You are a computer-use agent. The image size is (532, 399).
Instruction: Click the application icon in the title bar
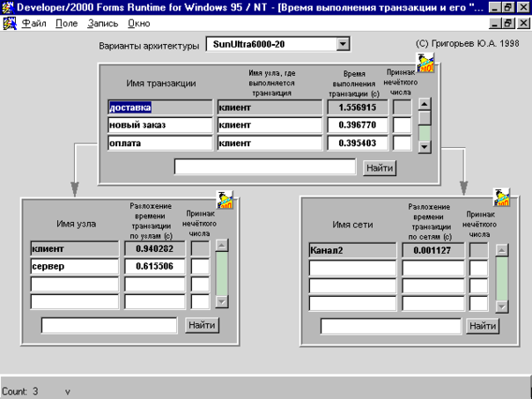(x=8, y=7)
